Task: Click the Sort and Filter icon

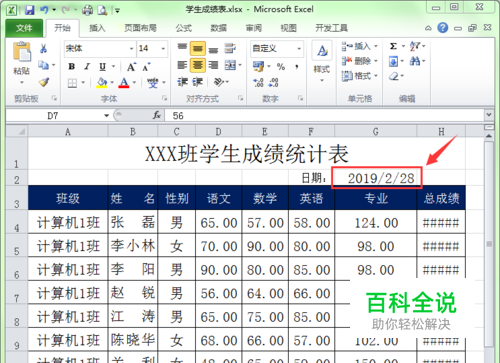Action: click(415, 46)
